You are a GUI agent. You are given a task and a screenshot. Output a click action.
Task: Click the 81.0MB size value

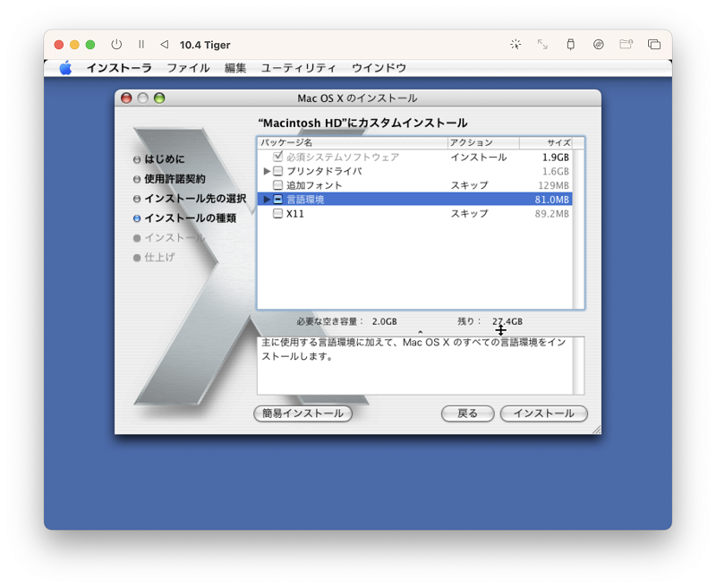(x=551, y=200)
